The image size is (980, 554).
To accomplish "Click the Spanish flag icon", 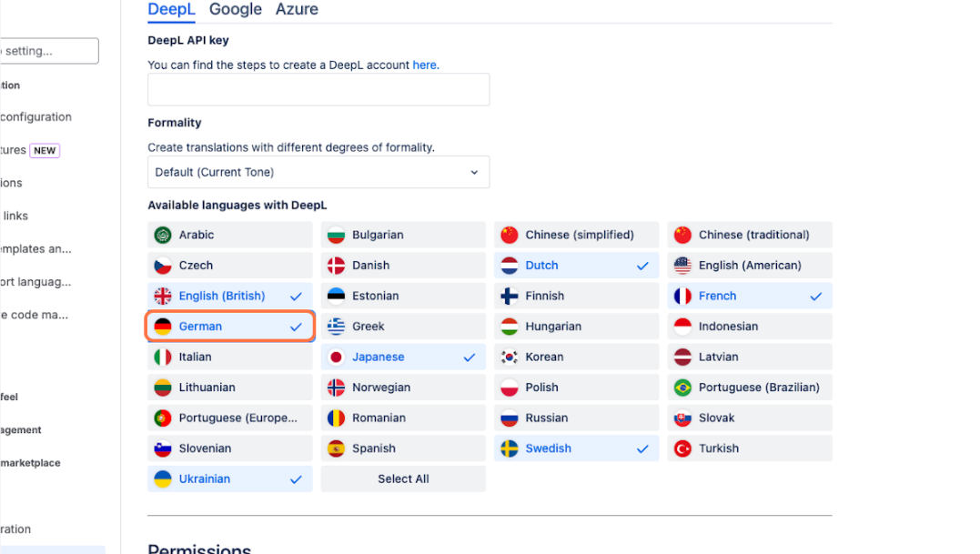I will tap(336, 448).
